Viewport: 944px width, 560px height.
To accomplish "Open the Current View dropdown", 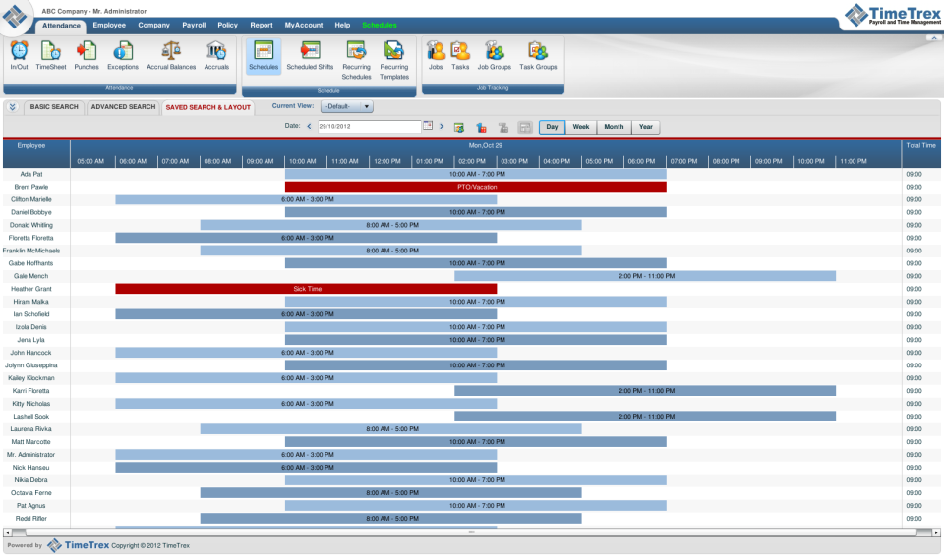I will click(x=347, y=106).
